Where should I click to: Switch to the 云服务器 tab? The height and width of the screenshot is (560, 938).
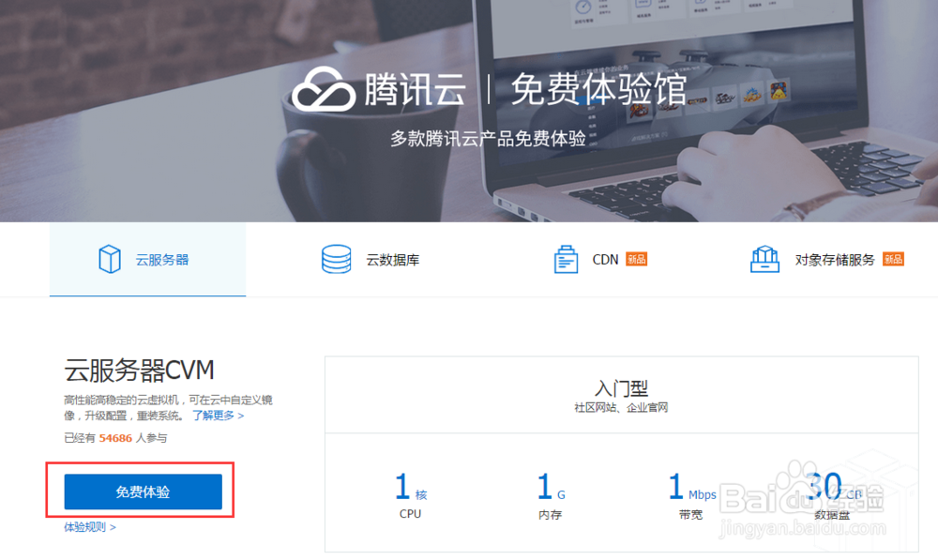pos(148,259)
